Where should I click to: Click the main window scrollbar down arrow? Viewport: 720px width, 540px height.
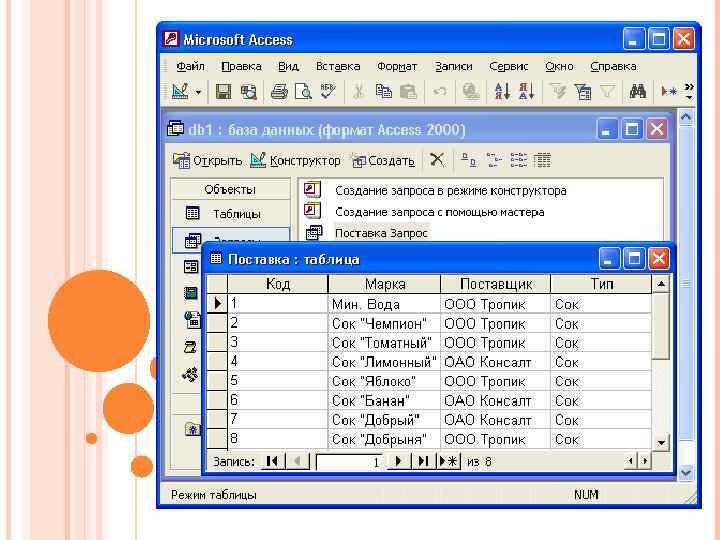686,472
